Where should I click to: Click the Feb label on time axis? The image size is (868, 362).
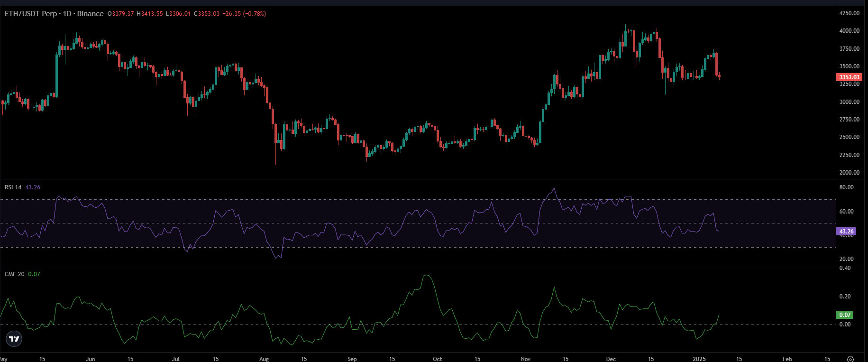click(787, 359)
